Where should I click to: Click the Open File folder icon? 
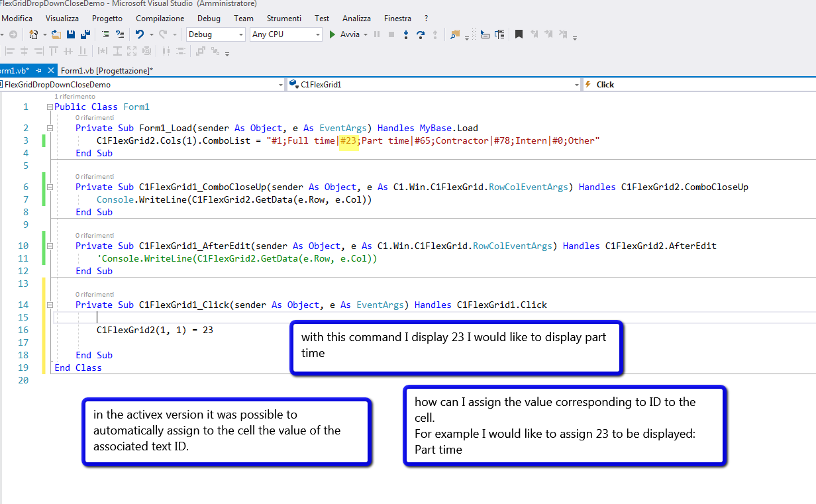pos(56,34)
